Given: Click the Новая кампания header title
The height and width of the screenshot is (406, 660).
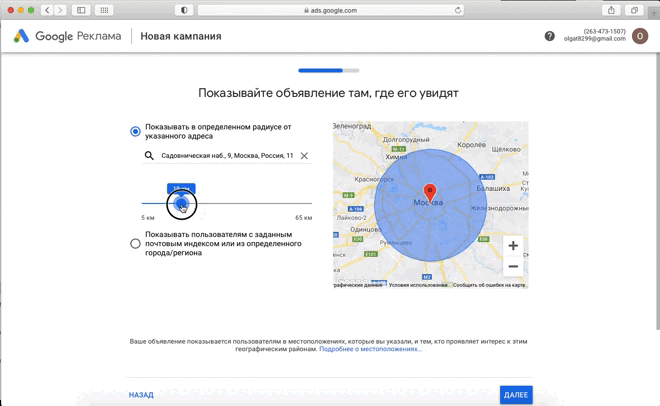Looking at the screenshot, I should pyautogui.click(x=181, y=36).
